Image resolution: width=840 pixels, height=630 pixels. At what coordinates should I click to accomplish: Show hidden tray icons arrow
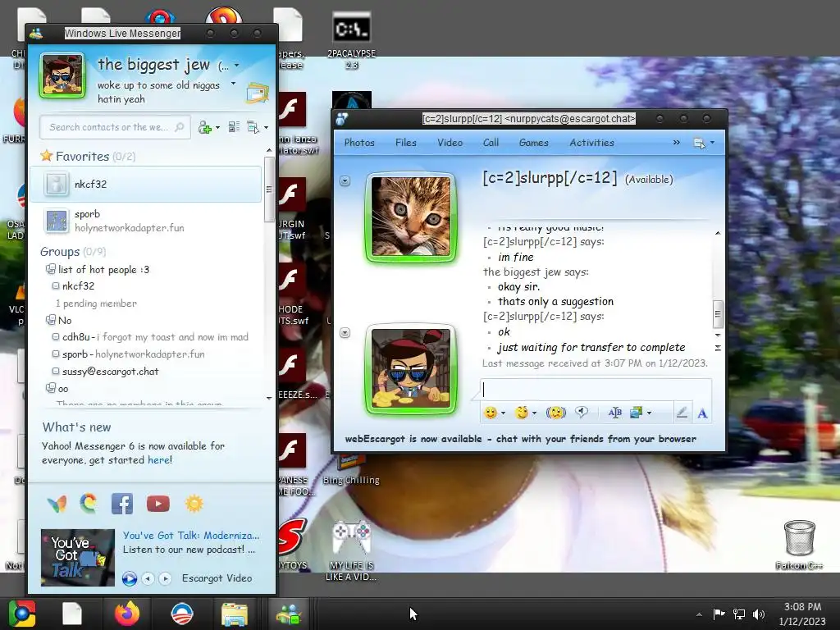click(699, 614)
